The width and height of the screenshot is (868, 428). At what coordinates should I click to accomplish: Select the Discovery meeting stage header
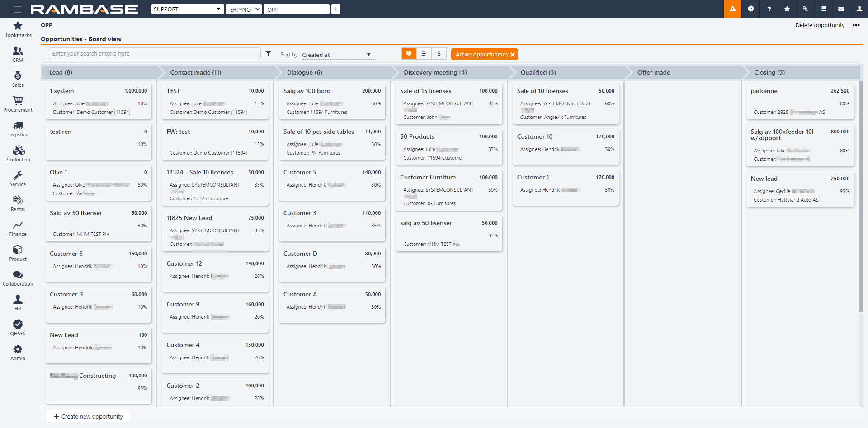pos(435,72)
